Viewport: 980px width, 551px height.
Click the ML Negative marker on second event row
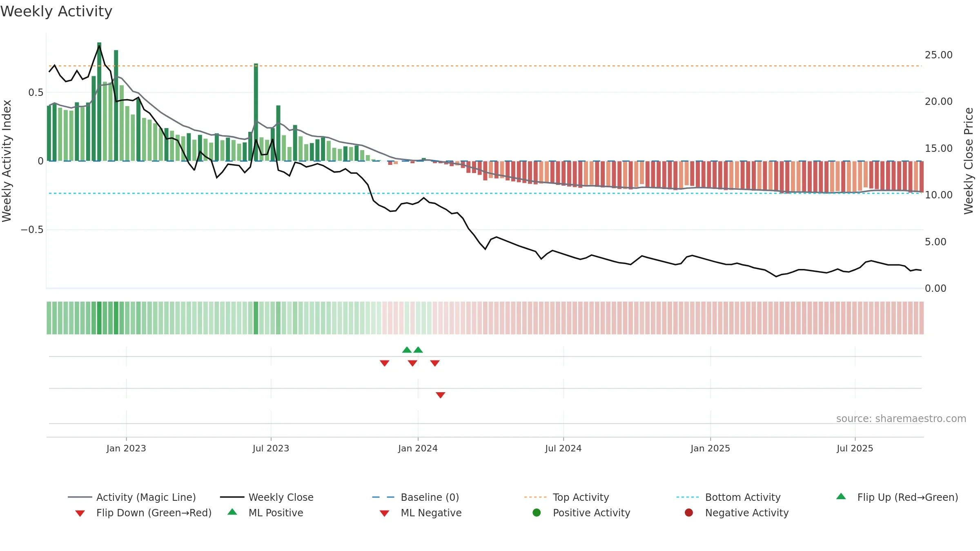[441, 395]
